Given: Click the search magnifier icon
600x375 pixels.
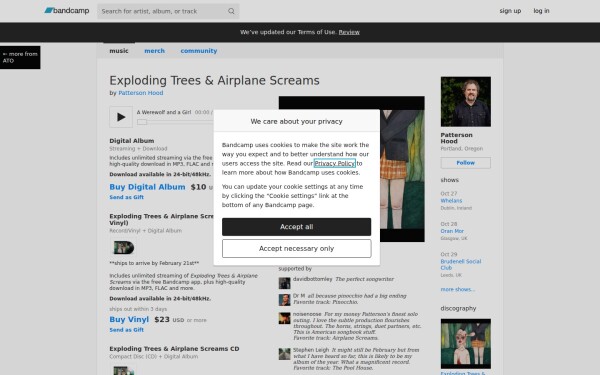Looking at the screenshot, I should coord(231,11).
